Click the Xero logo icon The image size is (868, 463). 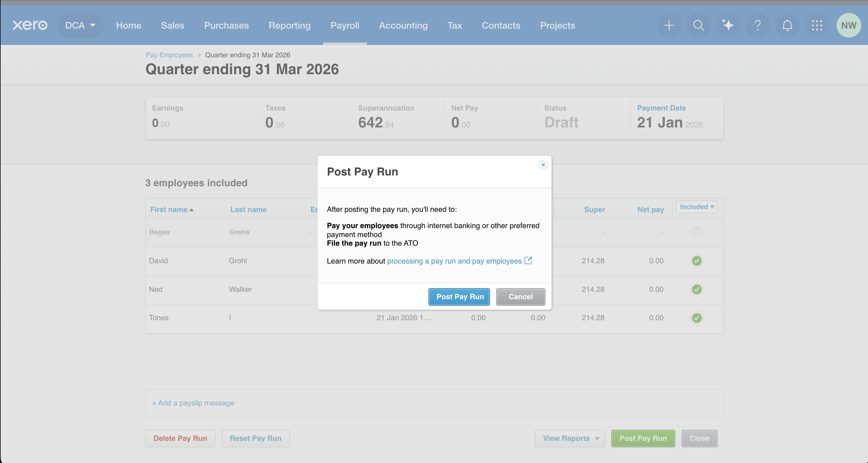click(30, 25)
